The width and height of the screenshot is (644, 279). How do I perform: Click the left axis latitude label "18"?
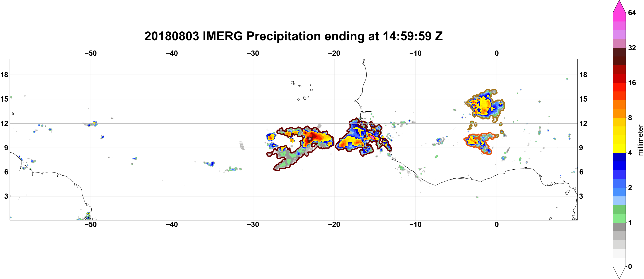(x=4, y=75)
